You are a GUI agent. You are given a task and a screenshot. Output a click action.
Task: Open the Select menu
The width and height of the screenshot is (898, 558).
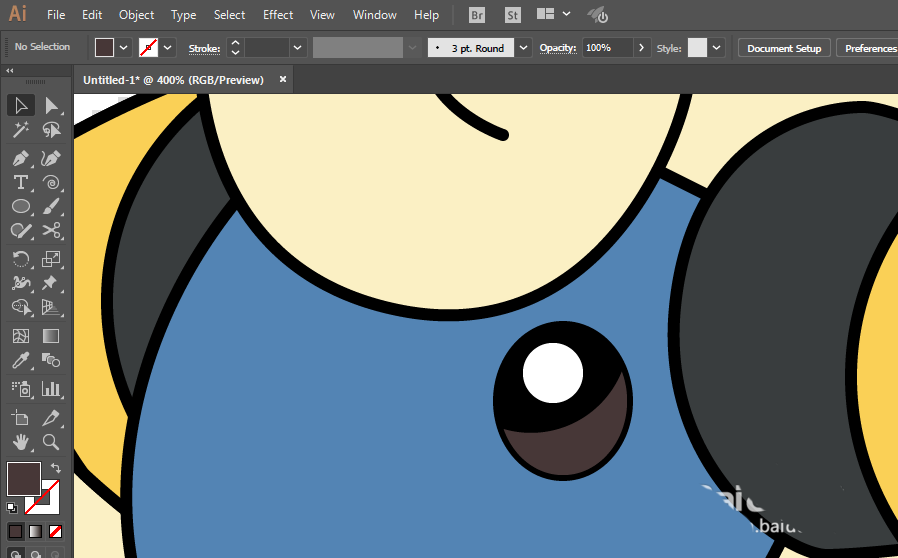(x=229, y=15)
